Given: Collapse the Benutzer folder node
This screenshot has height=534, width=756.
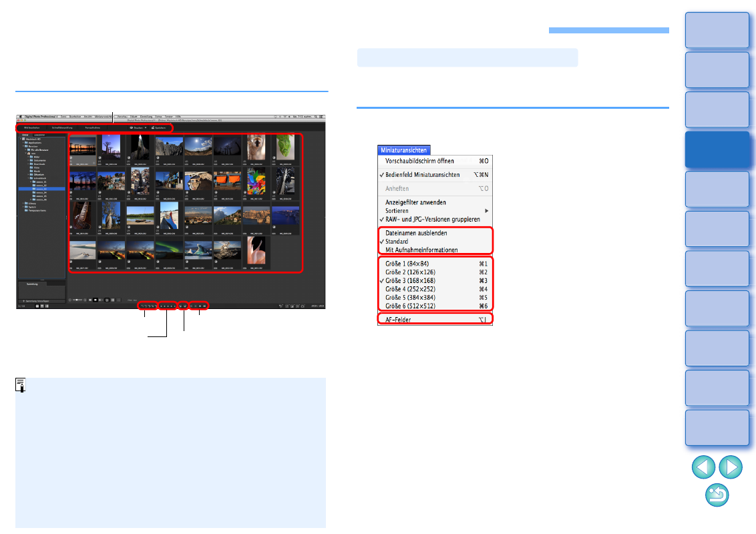Looking at the screenshot, I should (23, 146).
